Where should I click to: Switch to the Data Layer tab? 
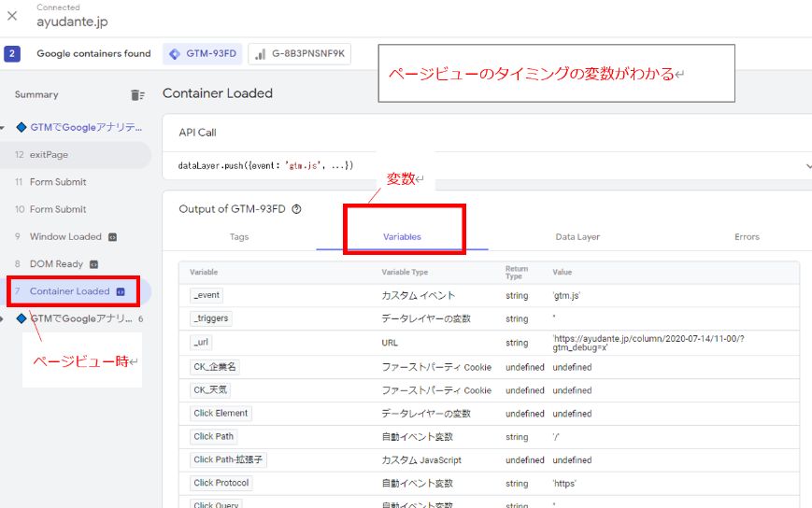click(x=577, y=237)
